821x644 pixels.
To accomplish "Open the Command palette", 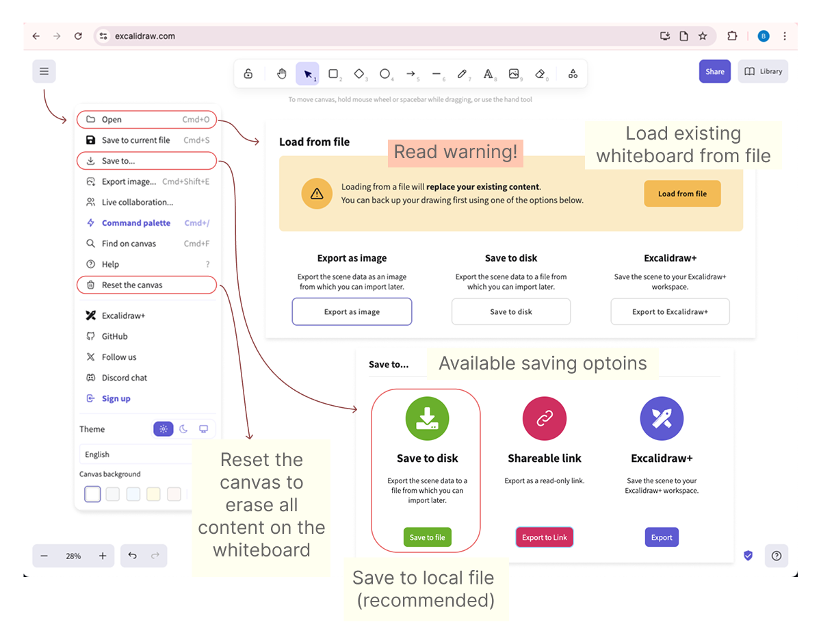I will pos(146,223).
